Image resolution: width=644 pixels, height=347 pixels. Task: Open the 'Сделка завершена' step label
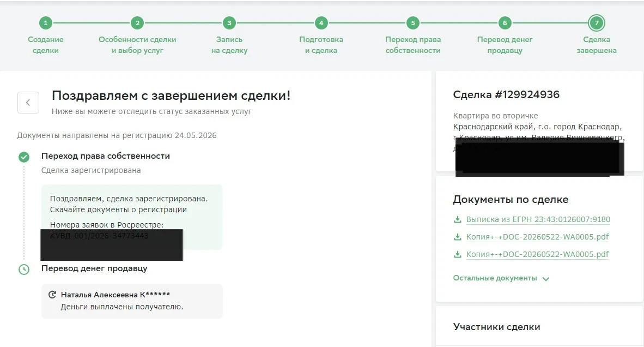click(597, 45)
